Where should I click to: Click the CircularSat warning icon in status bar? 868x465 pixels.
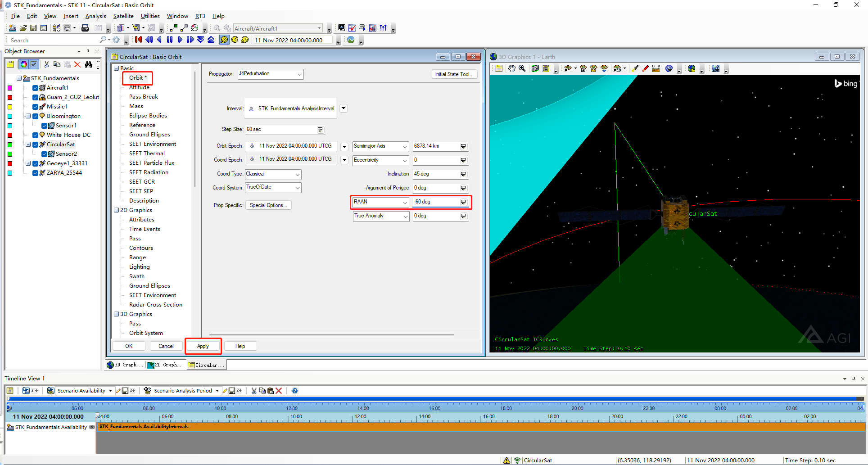[x=506, y=460]
